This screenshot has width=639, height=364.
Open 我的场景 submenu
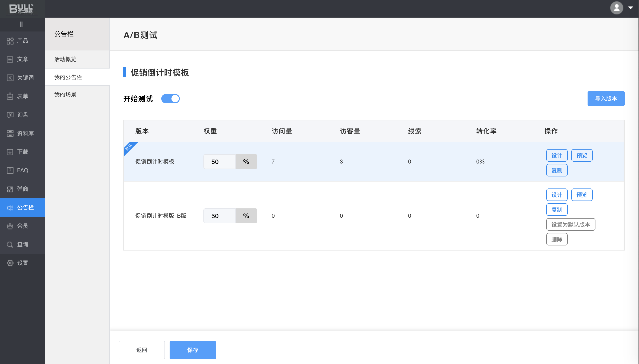[x=77, y=94]
